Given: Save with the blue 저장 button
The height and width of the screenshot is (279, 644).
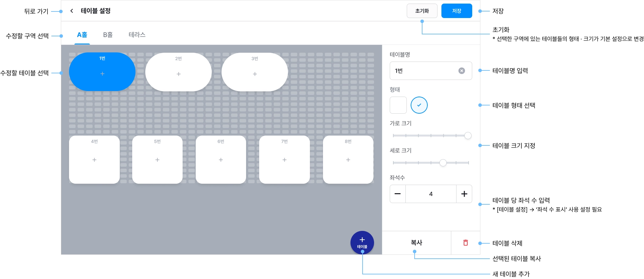Looking at the screenshot, I should tap(456, 11).
